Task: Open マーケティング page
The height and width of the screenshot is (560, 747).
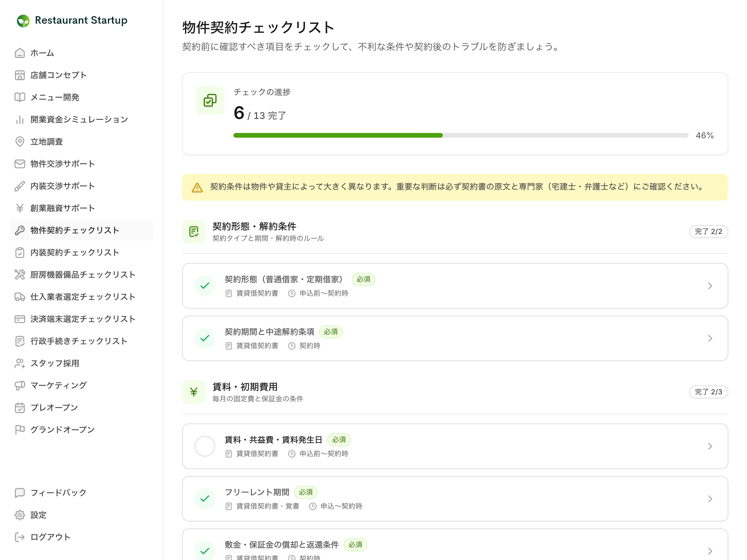Action: 81,386
